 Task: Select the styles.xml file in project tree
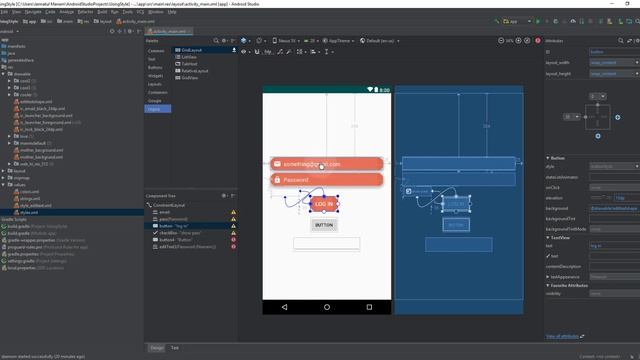(x=29, y=213)
